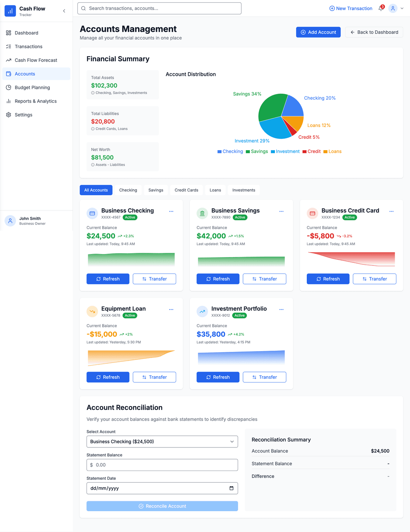
Task: Refresh the Business Credit Card balance
Action: point(328,279)
